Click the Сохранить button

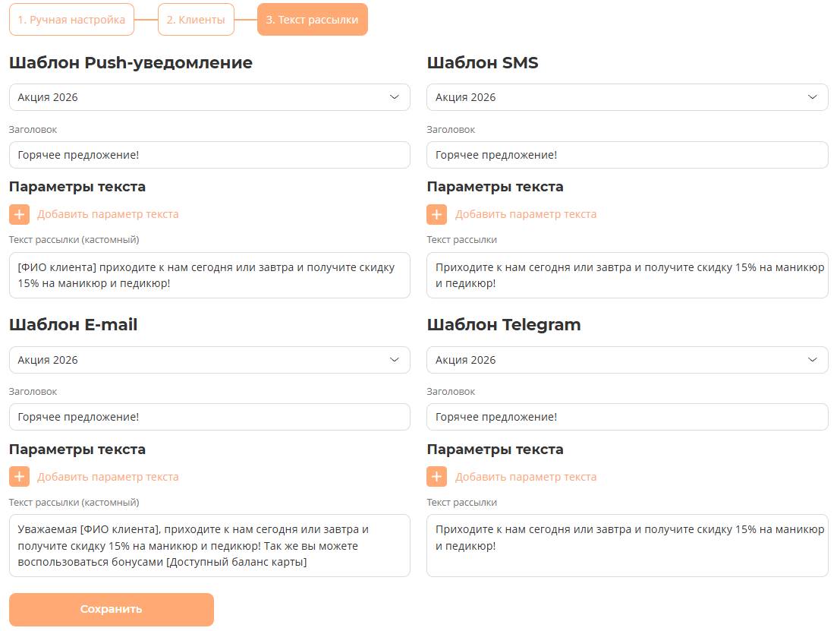(112, 609)
